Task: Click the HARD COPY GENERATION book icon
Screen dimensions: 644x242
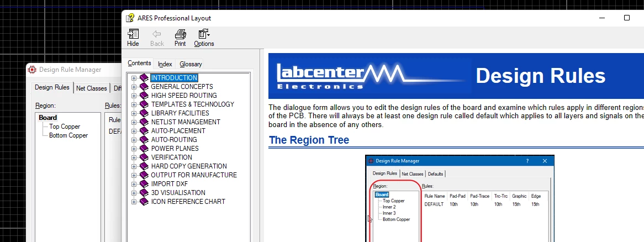Action: 144,166
